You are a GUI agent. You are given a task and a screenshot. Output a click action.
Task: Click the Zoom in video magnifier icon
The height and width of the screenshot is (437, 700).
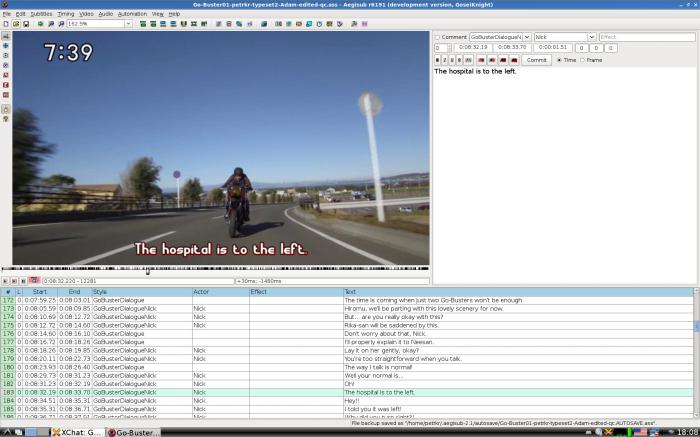(x=51, y=24)
